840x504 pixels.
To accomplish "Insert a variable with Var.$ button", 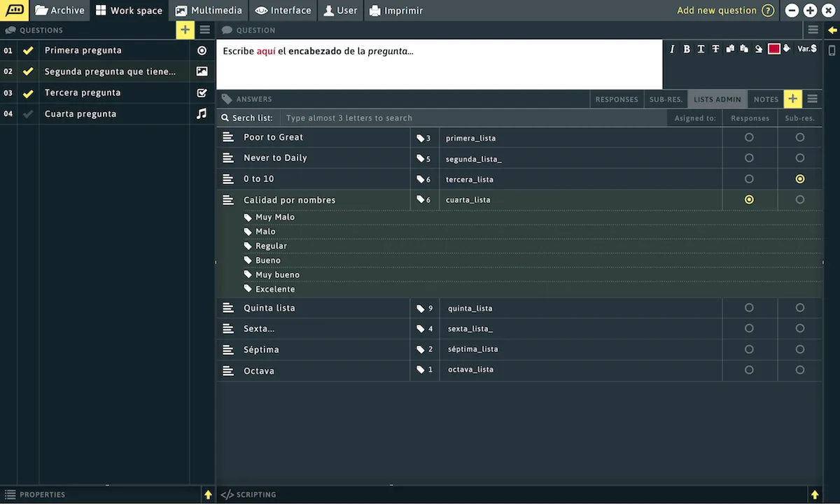I will coord(807,49).
